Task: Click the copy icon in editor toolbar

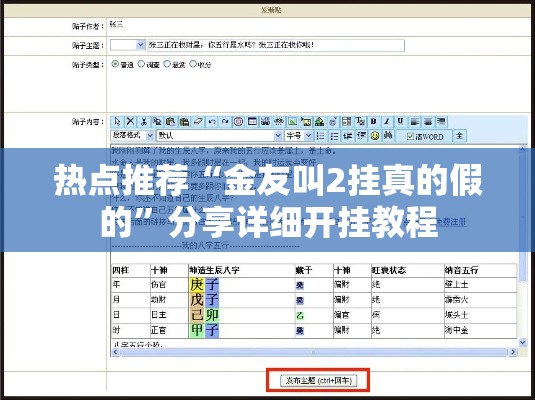Action: (x=157, y=122)
